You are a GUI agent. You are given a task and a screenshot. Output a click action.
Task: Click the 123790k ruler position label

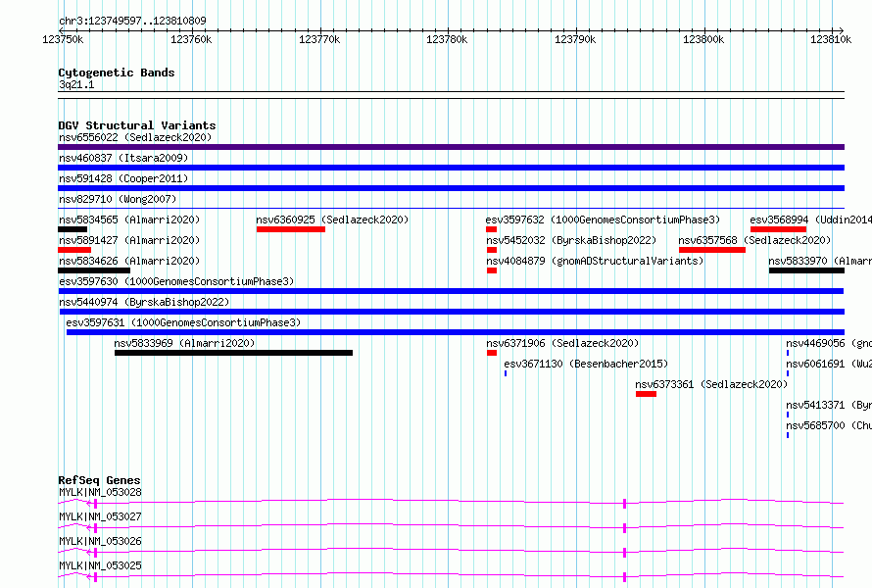click(575, 39)
